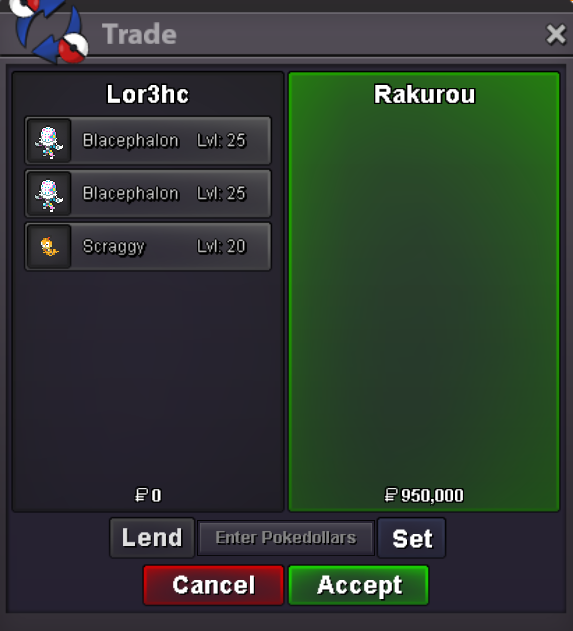Cancel the trade
The width and height of the screenshot is (573, 631).
(214, 585)
